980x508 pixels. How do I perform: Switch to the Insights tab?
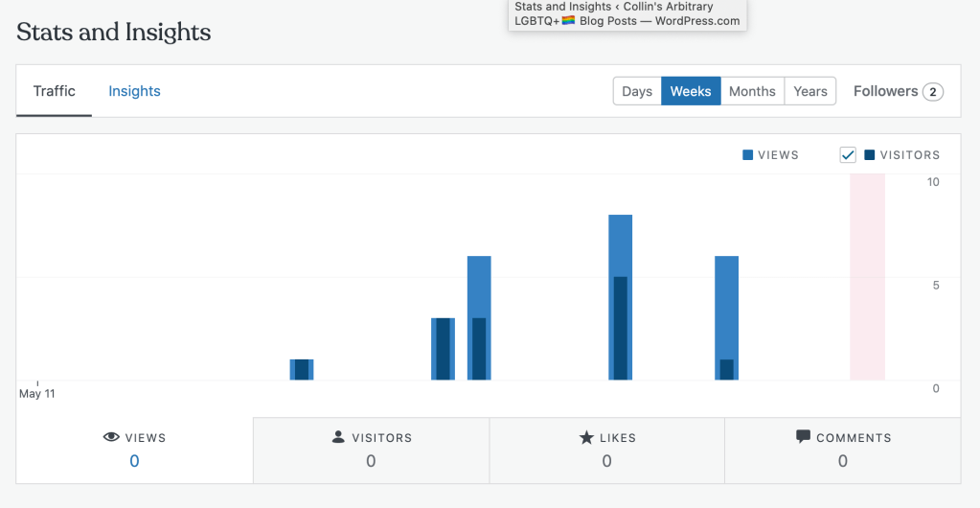134,91
